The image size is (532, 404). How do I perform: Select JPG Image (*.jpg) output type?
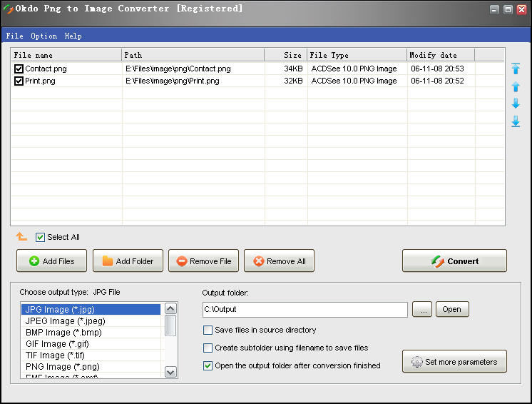[91, 309]
